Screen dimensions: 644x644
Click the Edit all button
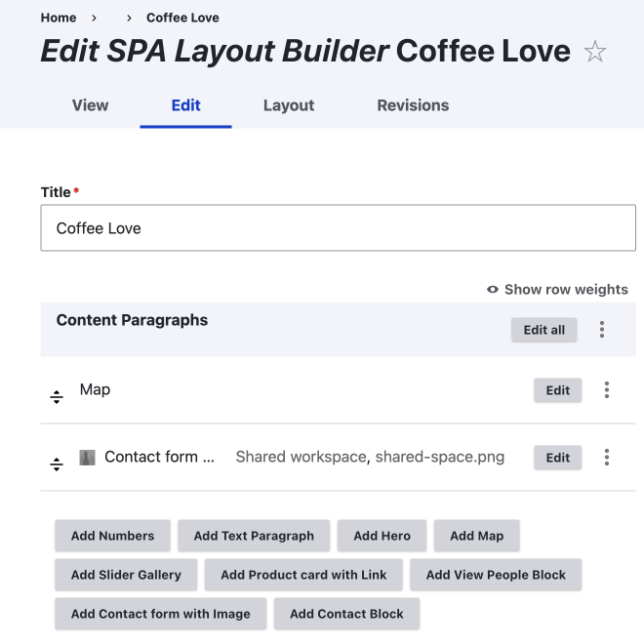click(543, 330)
